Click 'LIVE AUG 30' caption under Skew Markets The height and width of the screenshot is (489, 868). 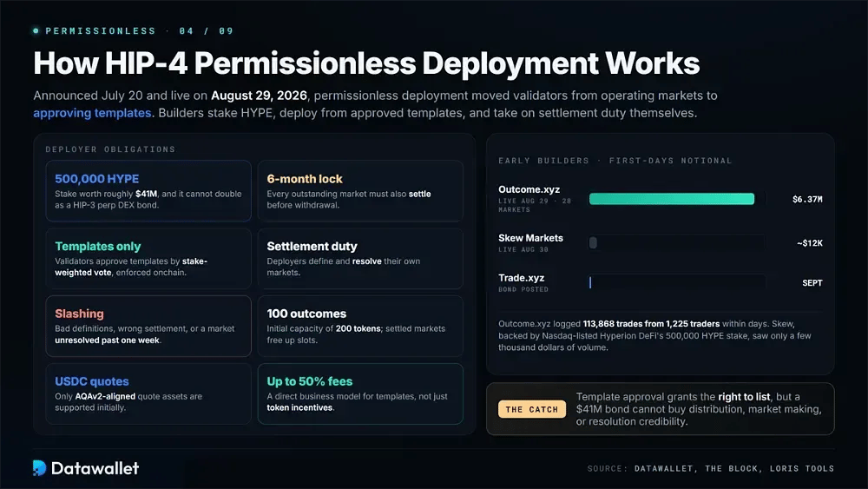[523, 250]
